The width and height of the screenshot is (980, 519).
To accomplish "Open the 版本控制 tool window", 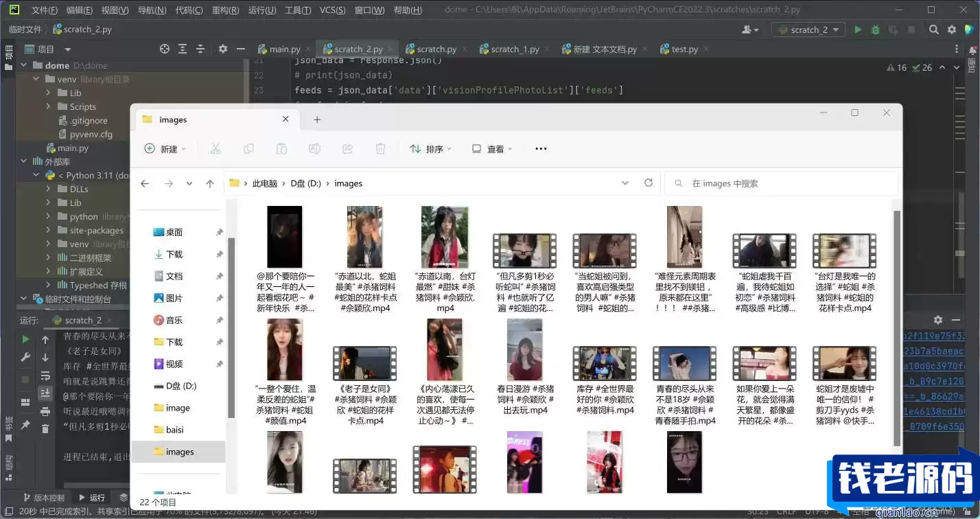I will click(x=43, y=498).
